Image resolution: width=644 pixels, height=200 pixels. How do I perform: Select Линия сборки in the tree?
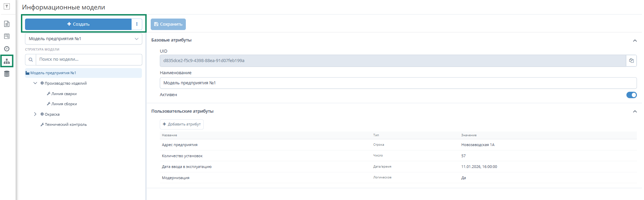pyautogui.click(x=64, y=104)
